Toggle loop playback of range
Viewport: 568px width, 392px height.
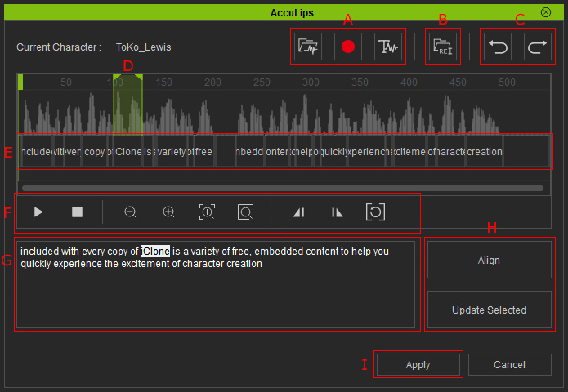pos(375,212)
